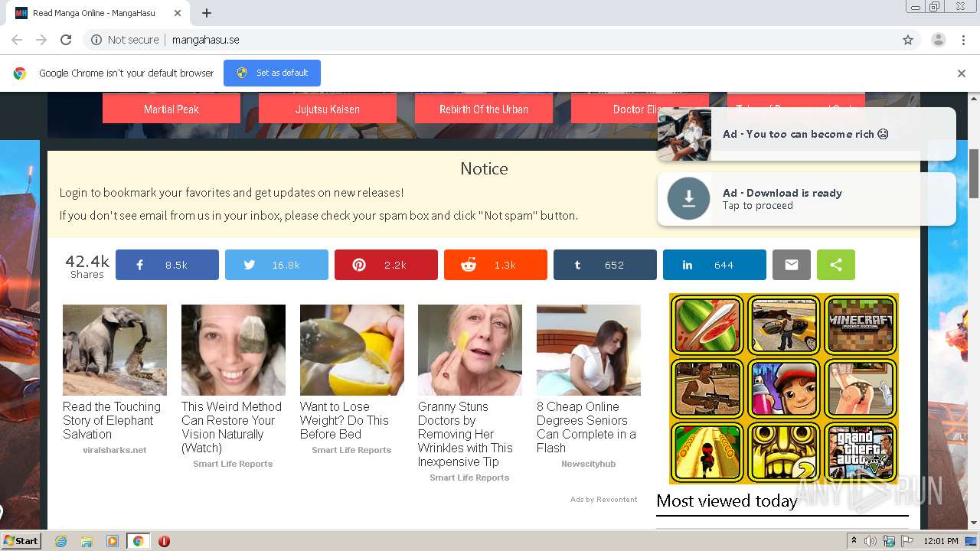Open This Weird Method Can Restore Vision link
This screenshot has width=980, height=551.
(x=231, y=427)
